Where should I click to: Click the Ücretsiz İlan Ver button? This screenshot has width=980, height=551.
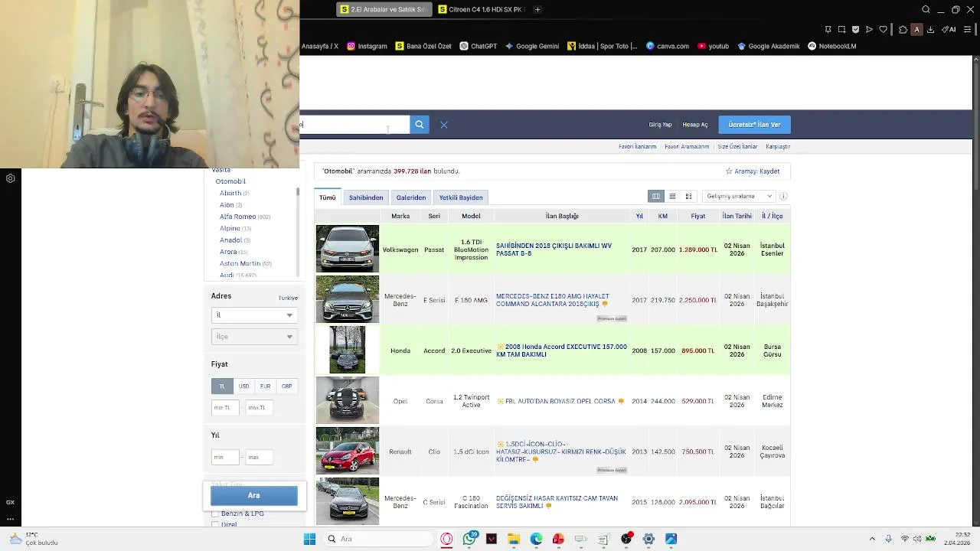[754, 124]
